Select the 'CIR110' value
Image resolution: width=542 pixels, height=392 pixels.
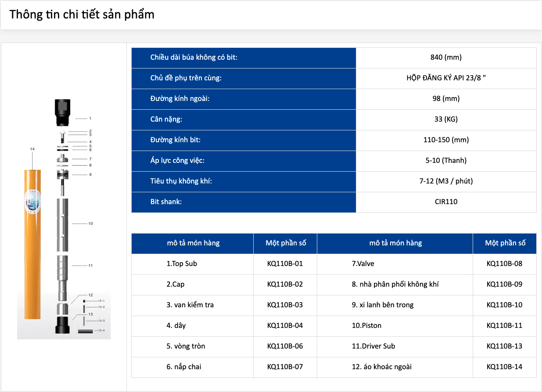pos(446,202)
